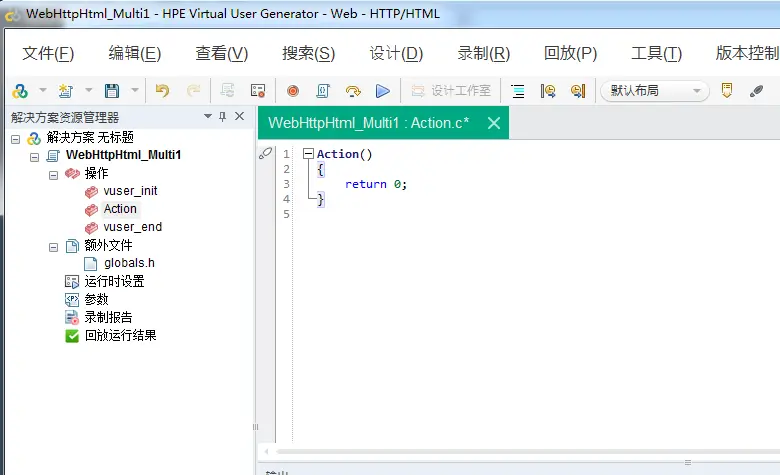This screenshot has width=780, height=475.
Task: Click the new script toolbar icon
Action: pos(66,91)
